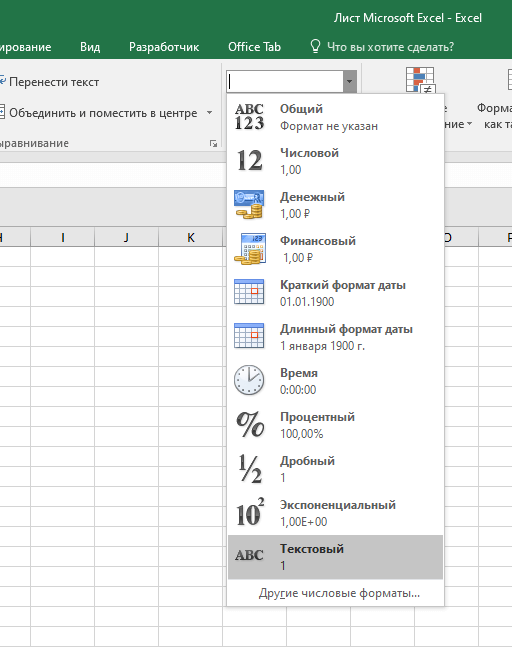Select Дробный format entry

335,469
